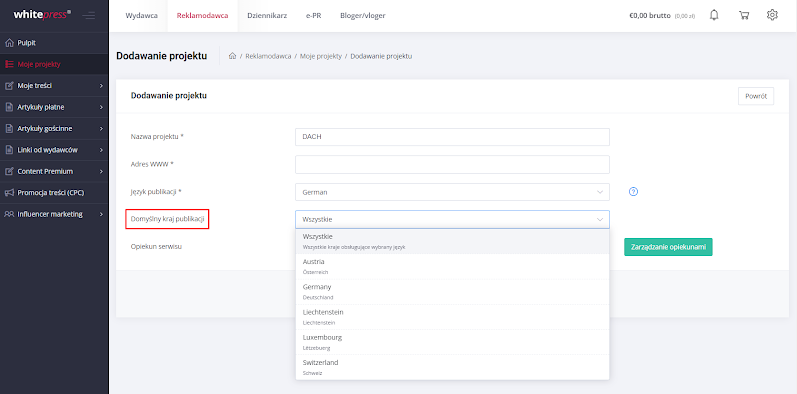
Task: Click the home icon in breadcrumb
Action: click(232, 56)
